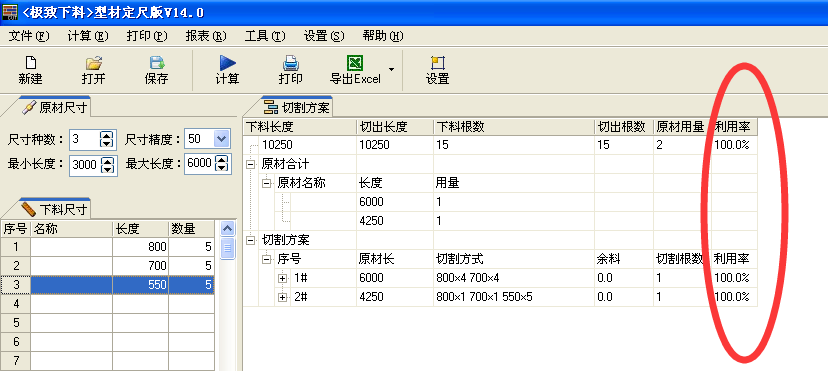The width and height of the screenshot is (828, 371).
Task: Click the 100.0% value in row 2#
Action: click(731, 297)
